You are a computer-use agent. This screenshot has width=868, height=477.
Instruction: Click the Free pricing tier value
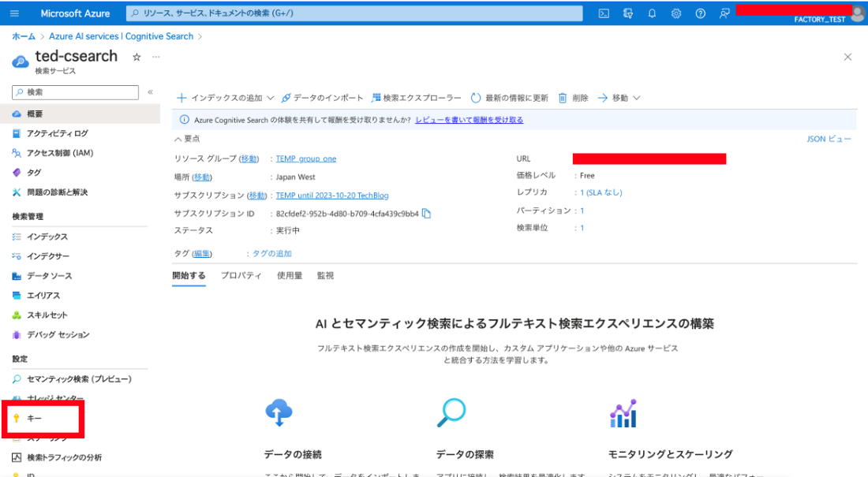pos(587,175)
